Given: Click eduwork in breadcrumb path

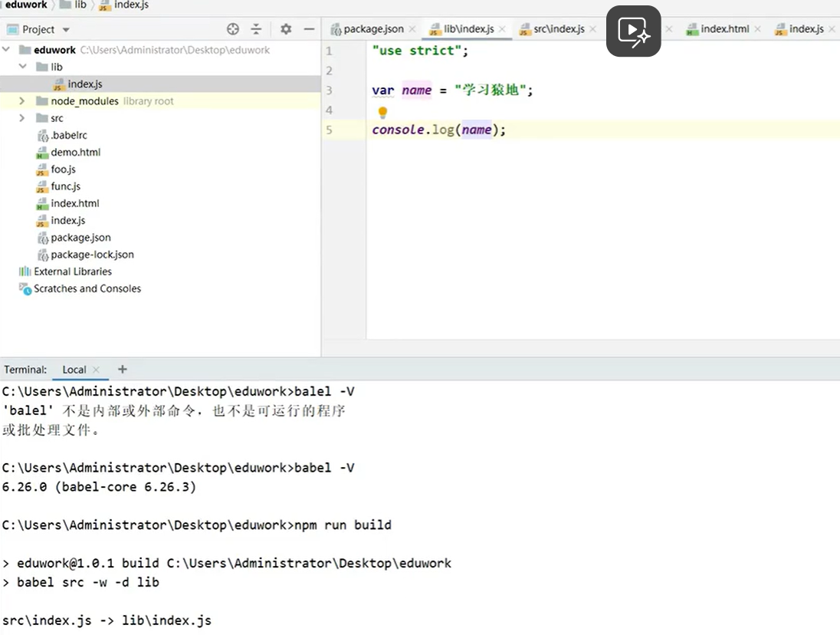Looking at the screenshot, I should pos(26,5).
